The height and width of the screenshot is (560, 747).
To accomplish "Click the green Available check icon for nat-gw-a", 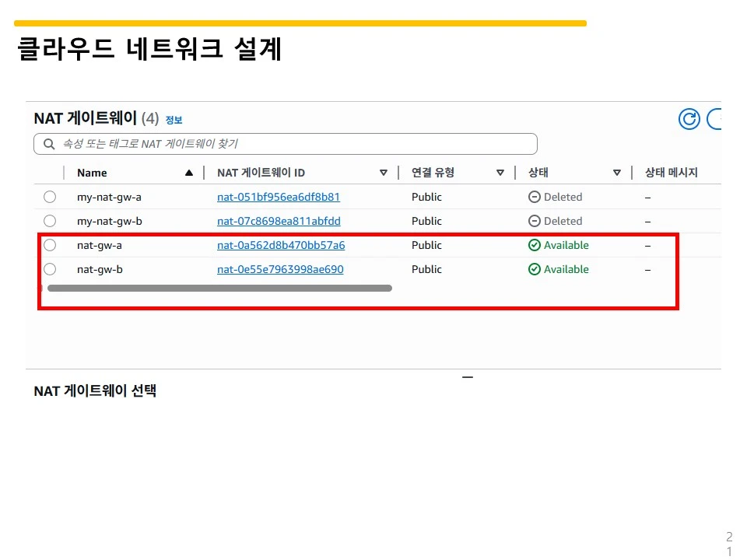I will [535, 245].
